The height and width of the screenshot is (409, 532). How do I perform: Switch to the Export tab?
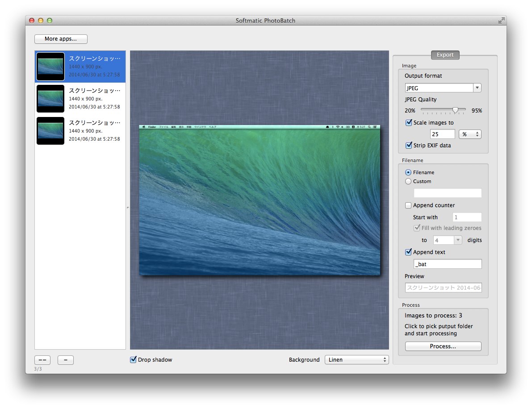pos(445,55)
